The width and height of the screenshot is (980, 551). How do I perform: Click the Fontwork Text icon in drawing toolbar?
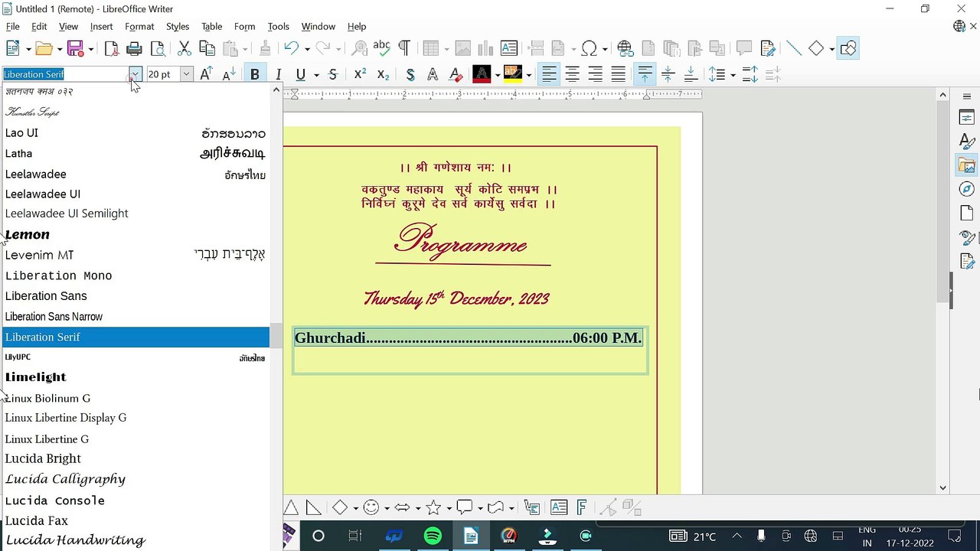pos(582,507)
